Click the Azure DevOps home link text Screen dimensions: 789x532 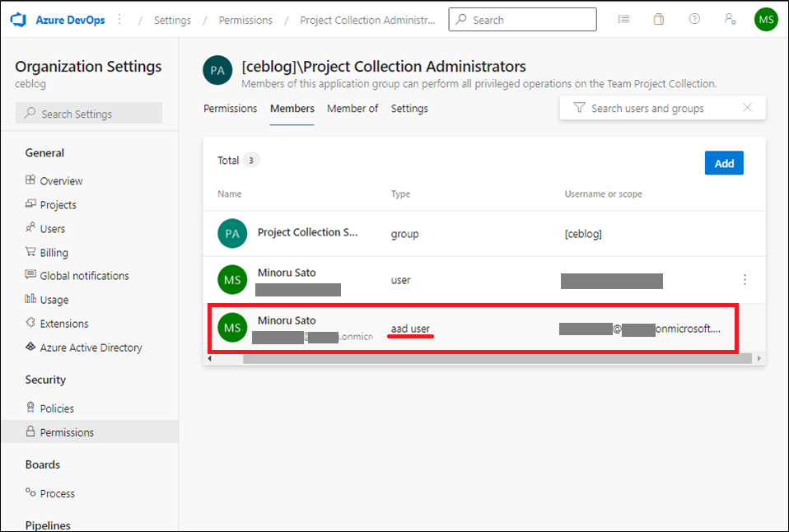[x=71, y=20]
